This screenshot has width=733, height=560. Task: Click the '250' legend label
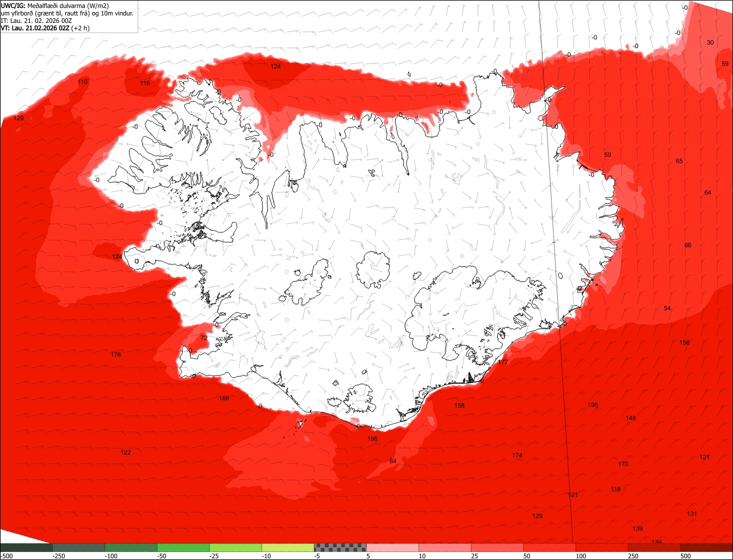point(634,556)
